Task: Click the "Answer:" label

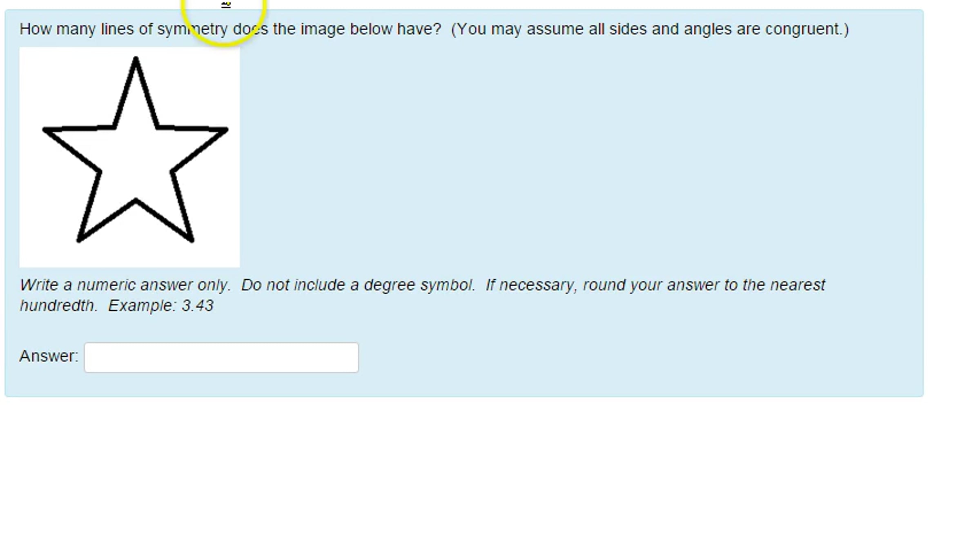Action: click(49, 356)
